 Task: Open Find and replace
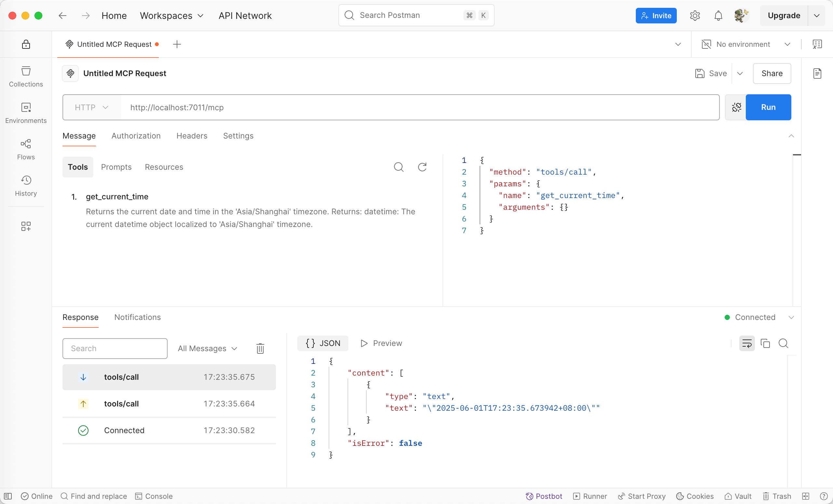[x=94, y=496]
